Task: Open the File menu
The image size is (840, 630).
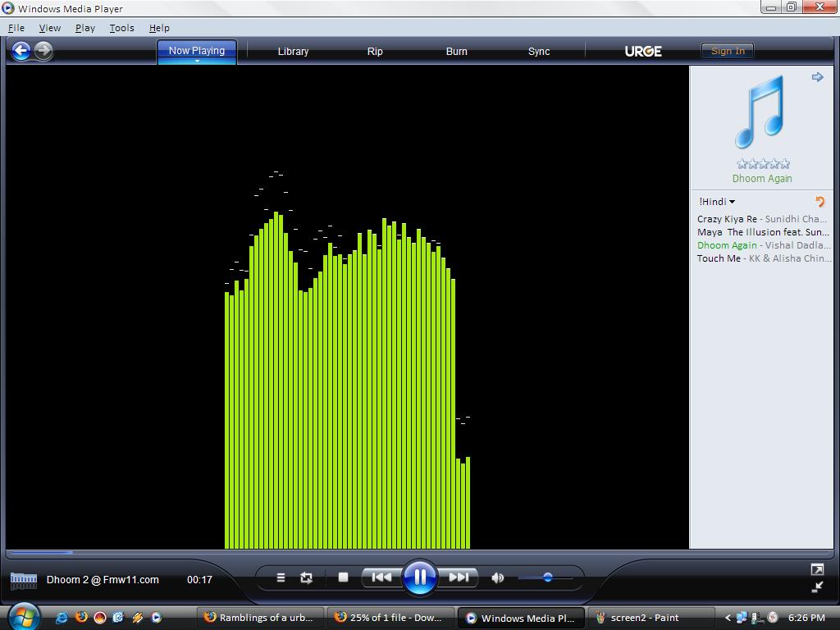Action: pos(16,28)
